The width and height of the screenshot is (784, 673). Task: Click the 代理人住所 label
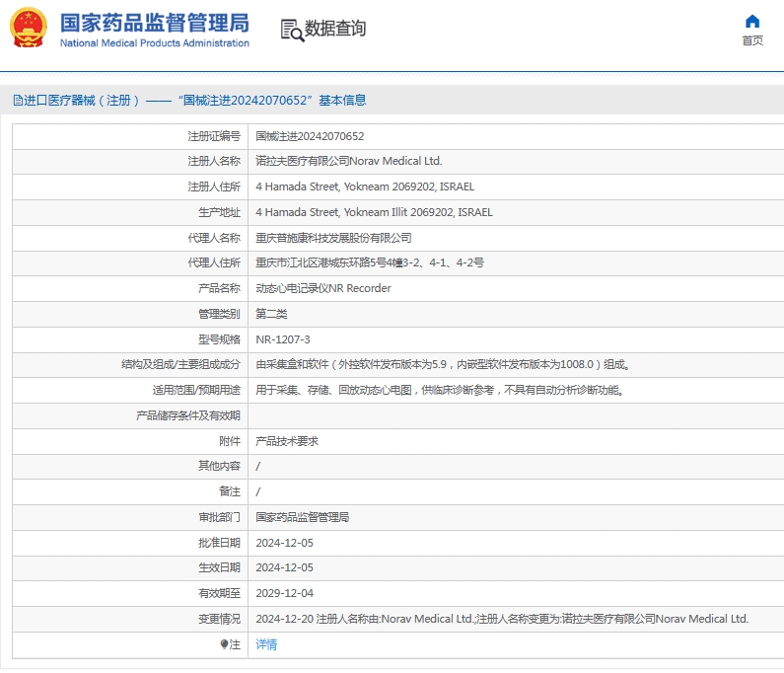pos(214,262)
